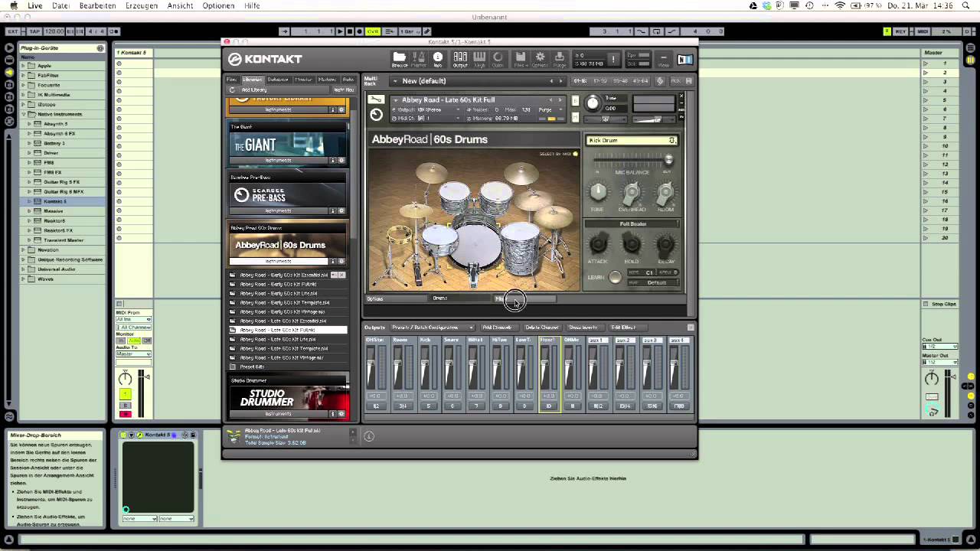Open the Full Beater articulation dropdown
Screen dimensions: 980x551
point(632,224)
